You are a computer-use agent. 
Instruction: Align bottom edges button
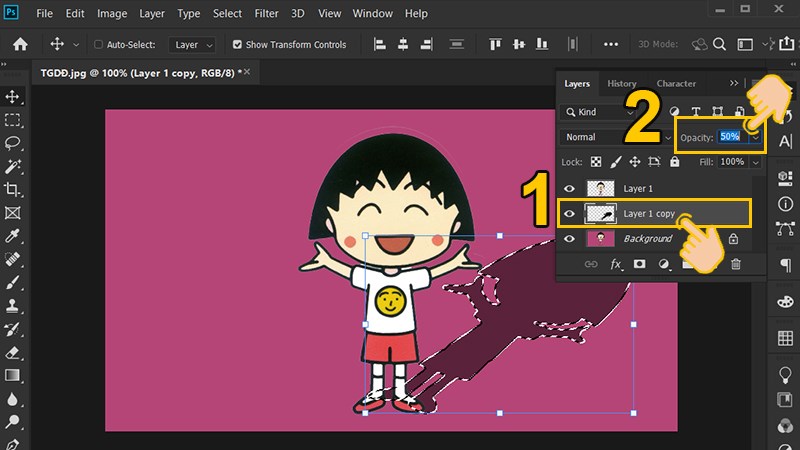tap(542, 44)
